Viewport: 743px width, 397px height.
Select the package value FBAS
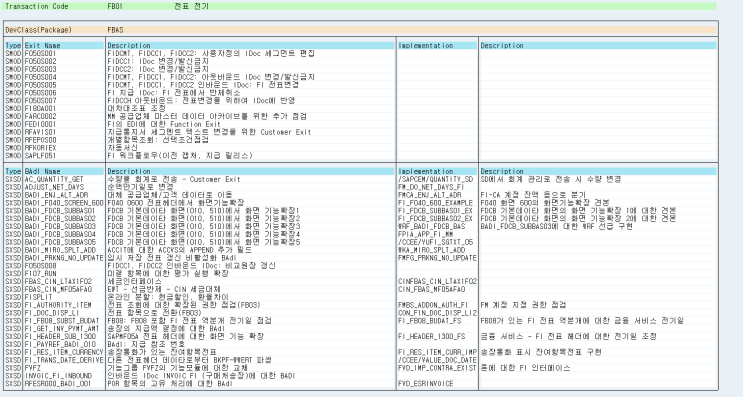pyautogui.click(x=115, y=30)
